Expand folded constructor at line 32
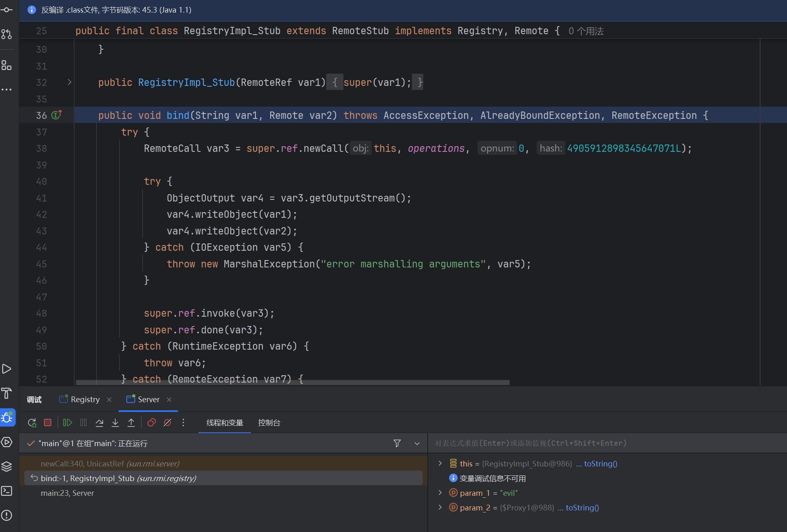787x532 pixels. click(x=69, y=82)
